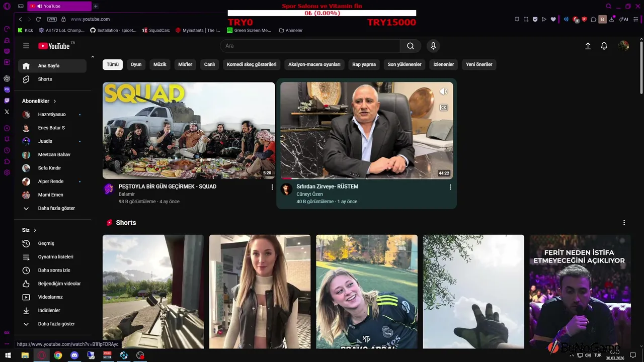Toggle the VPN badge in address bar
This screenshot has width=644, height=362.
pos(52,19)
